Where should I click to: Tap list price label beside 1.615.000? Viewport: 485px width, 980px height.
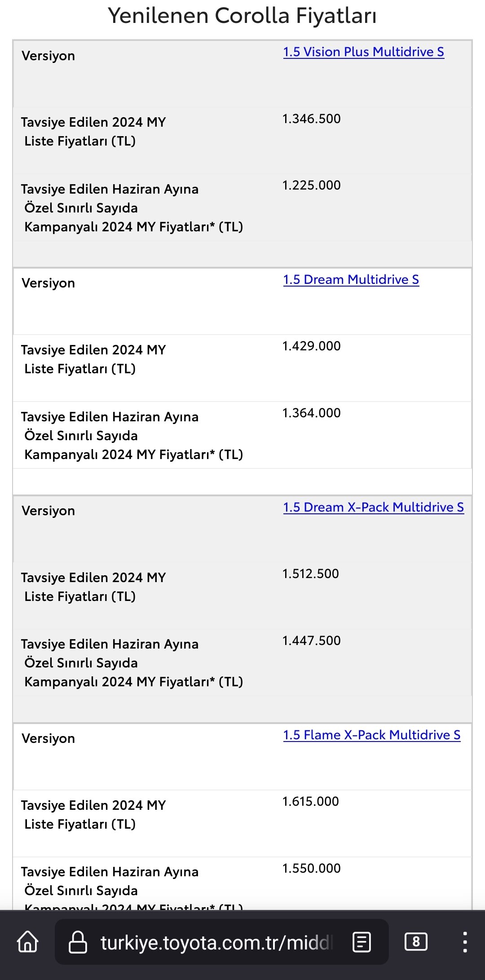pyautogui.click(x=93, y=815)
